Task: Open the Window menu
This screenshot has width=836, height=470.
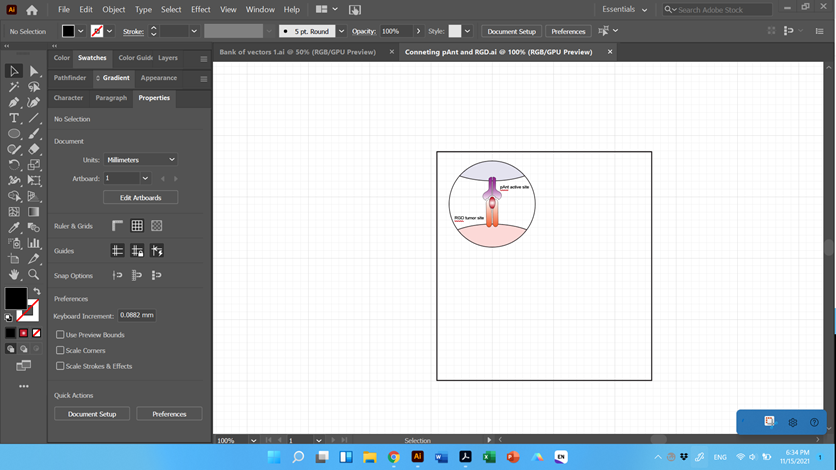Action: tap(260, 10)
